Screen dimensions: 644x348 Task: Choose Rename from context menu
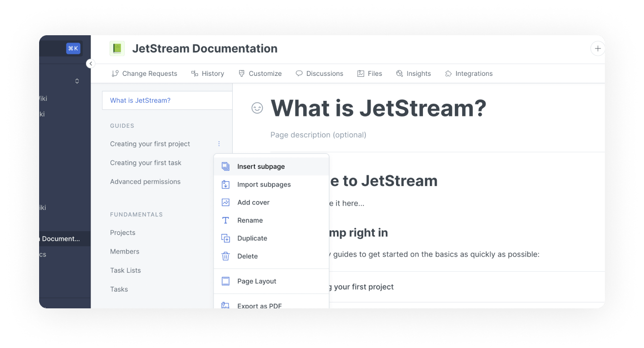tap(271, 220)
